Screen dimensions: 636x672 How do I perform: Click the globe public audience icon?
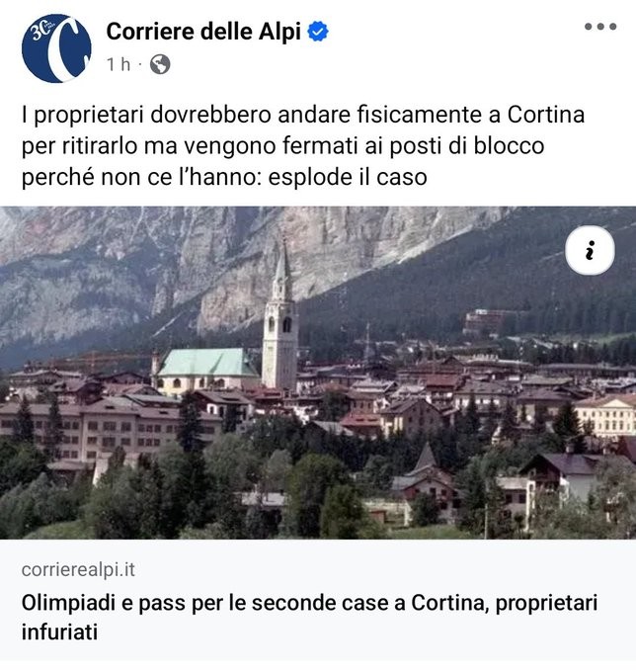[160, 64]
